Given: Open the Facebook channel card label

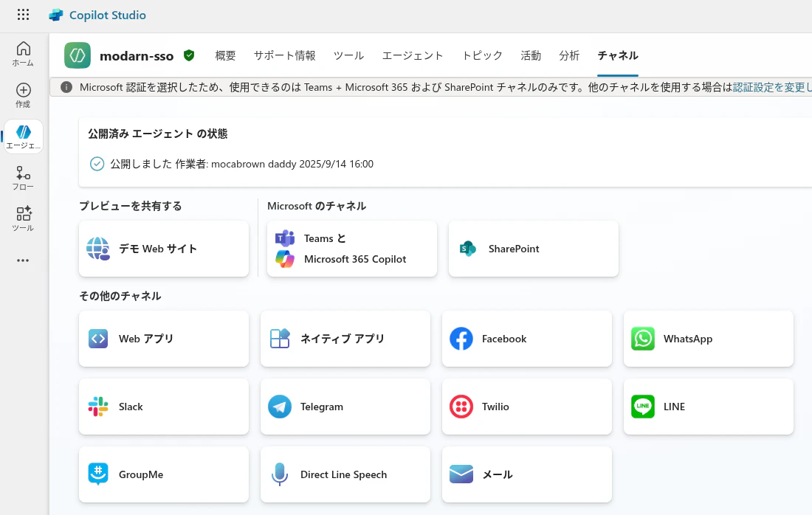Looking at the screenshot, I should [x=504, y=339].
